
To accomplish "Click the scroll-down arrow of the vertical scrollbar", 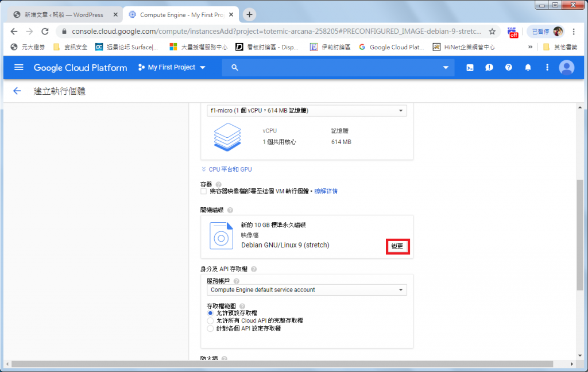I will pos(580,355).
